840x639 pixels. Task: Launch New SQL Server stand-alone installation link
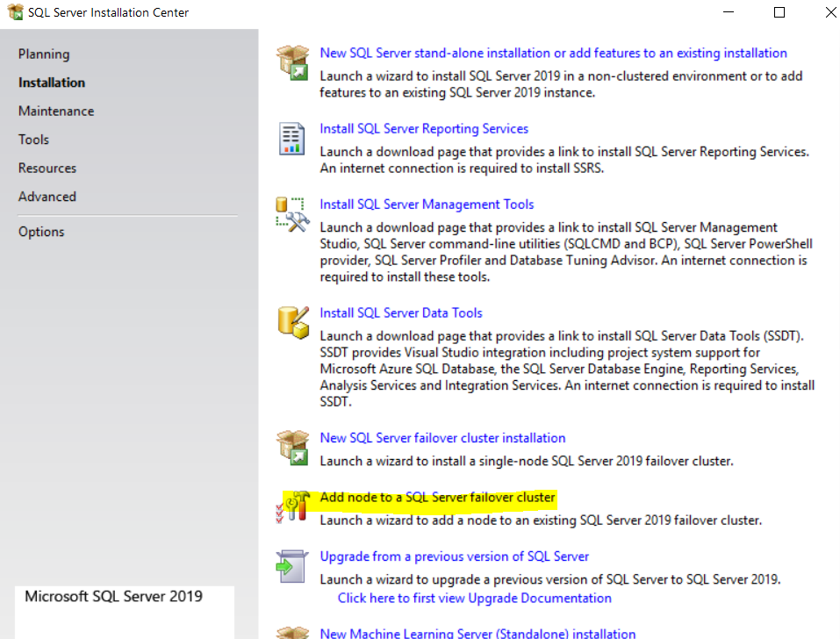(x=553, y=53)
